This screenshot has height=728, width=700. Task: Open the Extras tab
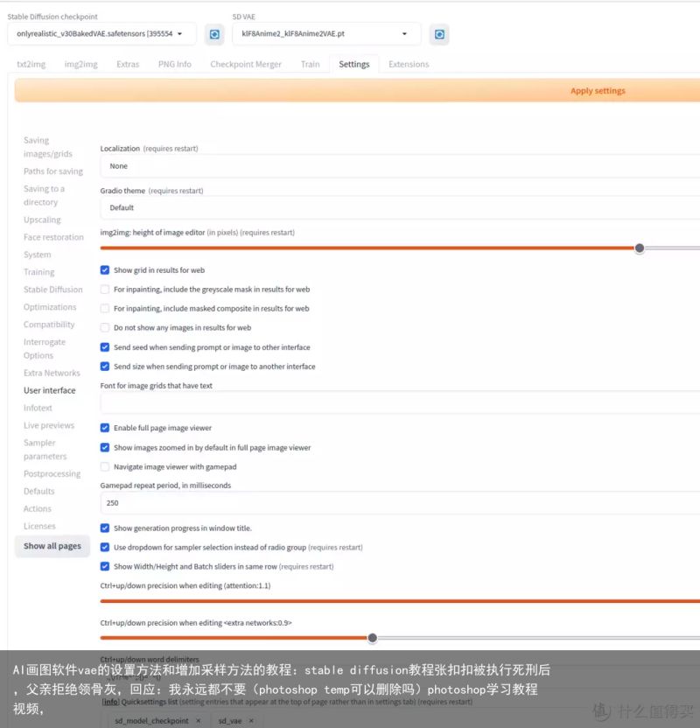click(x=128, y=64)
